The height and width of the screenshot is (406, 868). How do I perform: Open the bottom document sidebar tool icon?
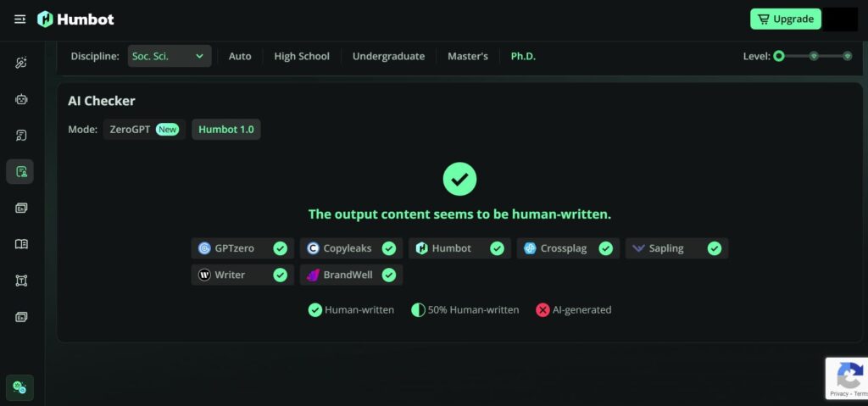[x=21, y=317]
